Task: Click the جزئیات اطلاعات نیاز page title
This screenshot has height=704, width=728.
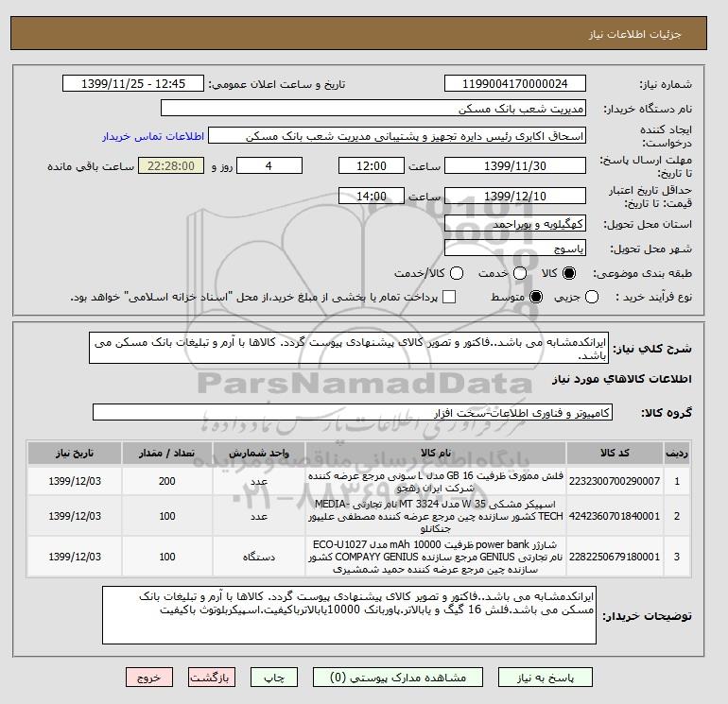Action: (634, 35)
